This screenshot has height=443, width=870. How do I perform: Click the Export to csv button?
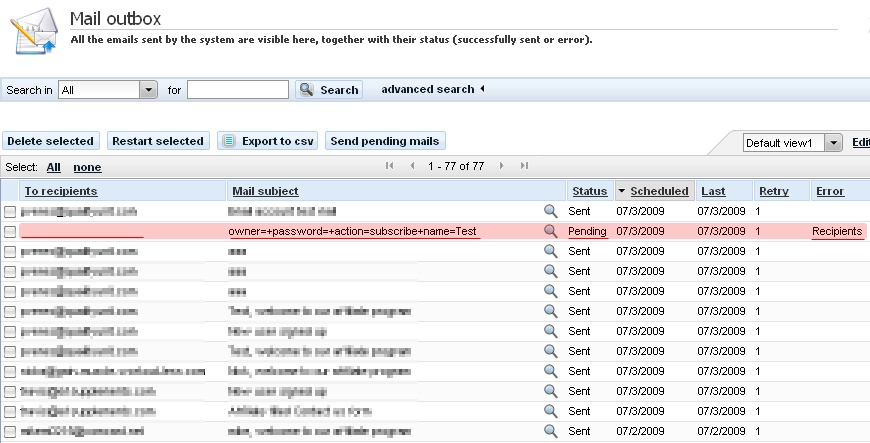(267, 141)
